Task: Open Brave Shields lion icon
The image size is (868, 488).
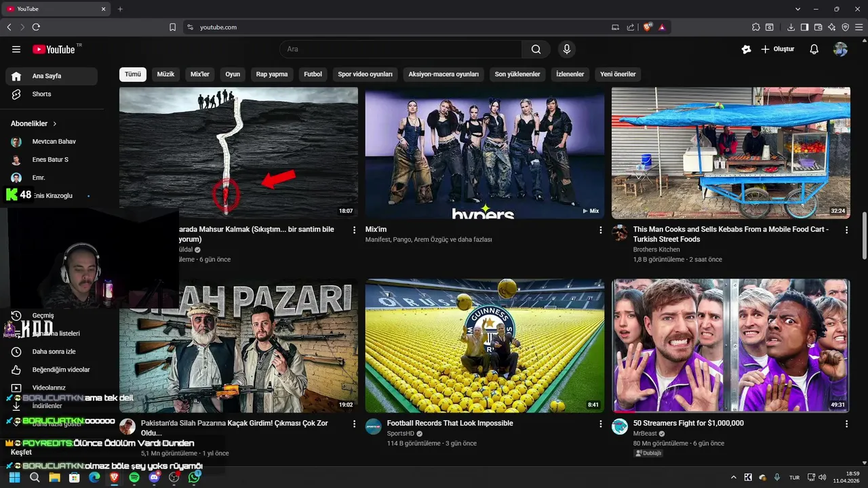Action: click(x=647, y=27)
